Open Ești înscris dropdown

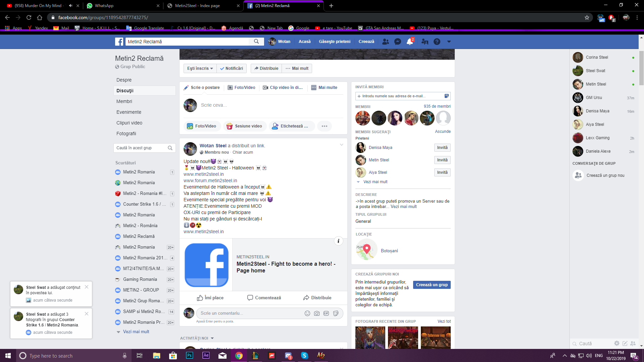pyautogui.click(x=200, y=68)
